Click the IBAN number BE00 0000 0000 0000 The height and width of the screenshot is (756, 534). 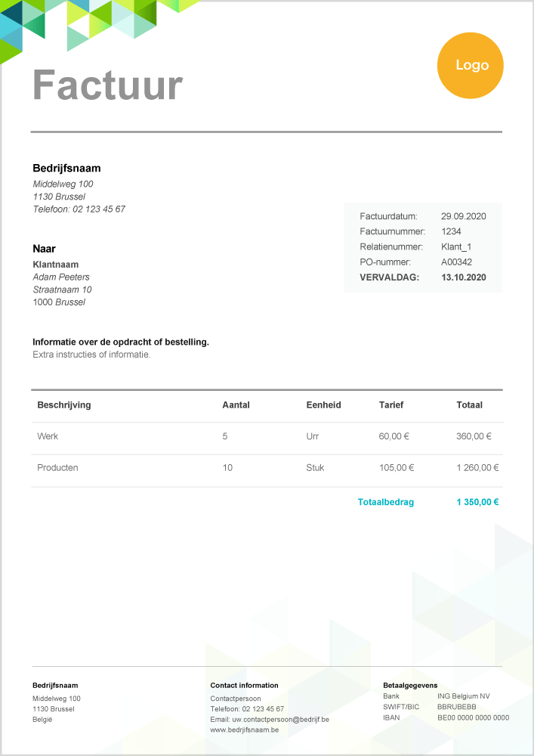point(473,718)
